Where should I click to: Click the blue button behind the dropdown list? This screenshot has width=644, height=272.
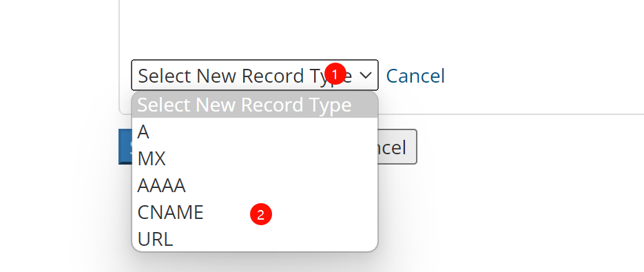(125, 147)
